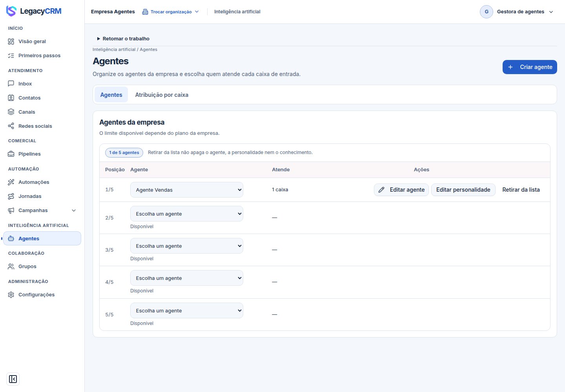
Task: Click the Pipelines briefcase icon
Action: coord(11,154)
